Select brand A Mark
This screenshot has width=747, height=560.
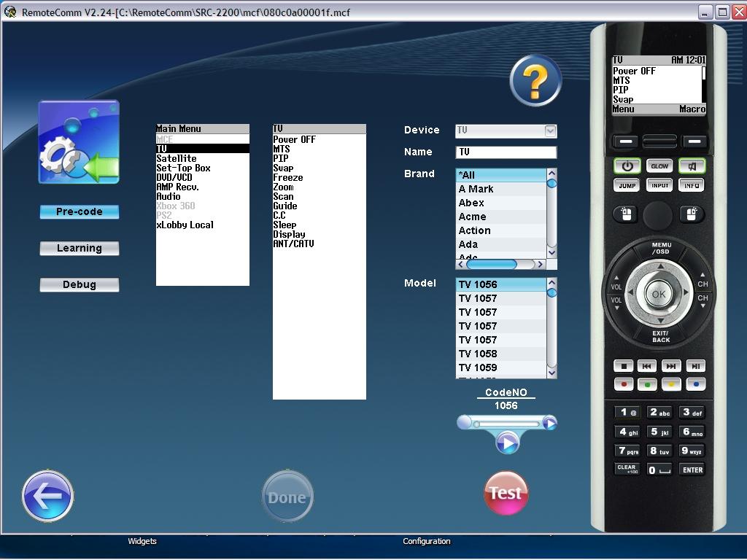[x=500, y=189]
